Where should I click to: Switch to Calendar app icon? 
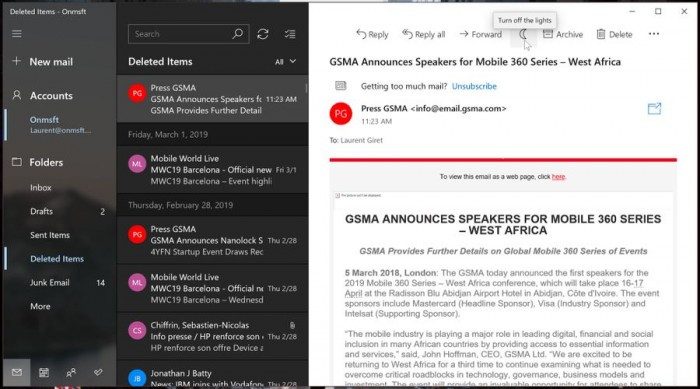coord(44,372)
